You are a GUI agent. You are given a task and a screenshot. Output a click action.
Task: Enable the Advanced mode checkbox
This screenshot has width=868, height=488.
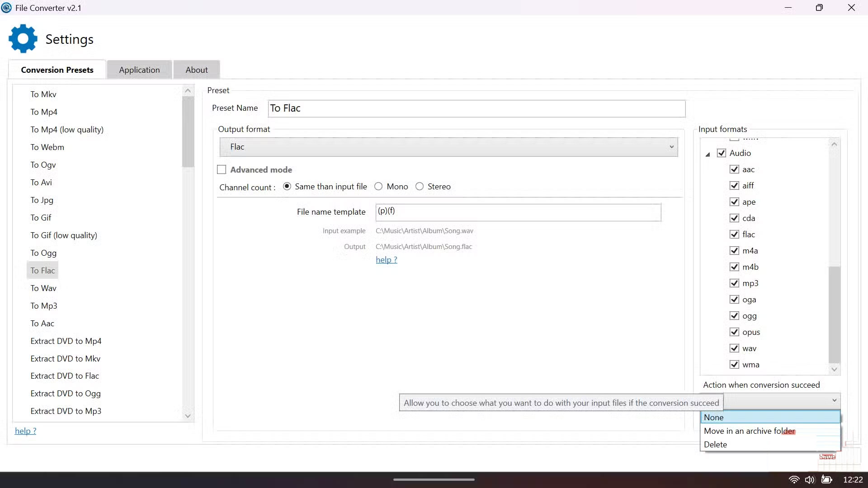tap(222, 170)
